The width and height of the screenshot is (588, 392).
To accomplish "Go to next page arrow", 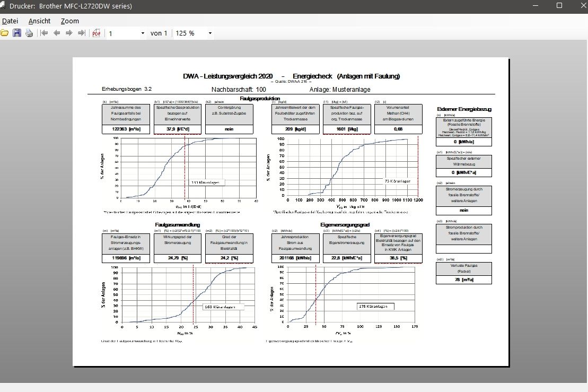I will pos(69,33).
